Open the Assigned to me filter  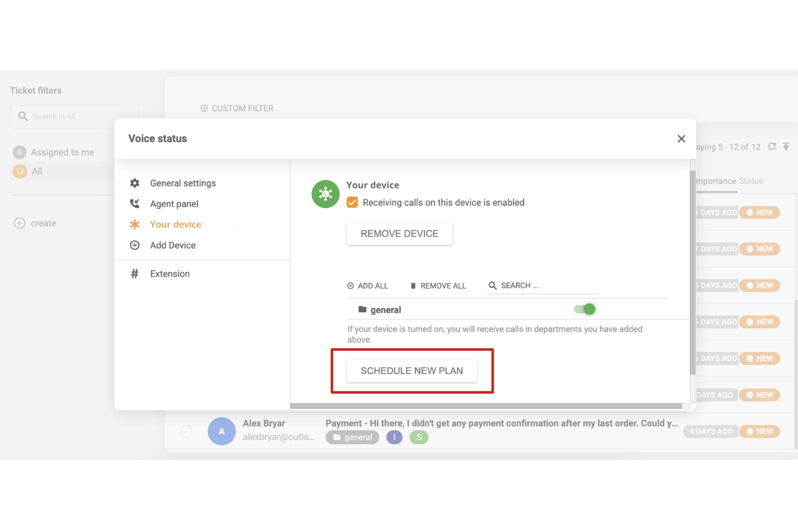tap(61, 152)
